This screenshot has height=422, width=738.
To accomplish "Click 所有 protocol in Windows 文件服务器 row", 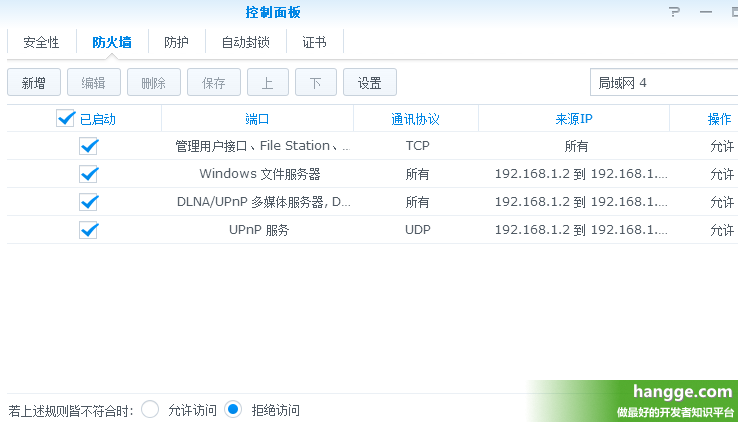I will (x=417, y=175).
